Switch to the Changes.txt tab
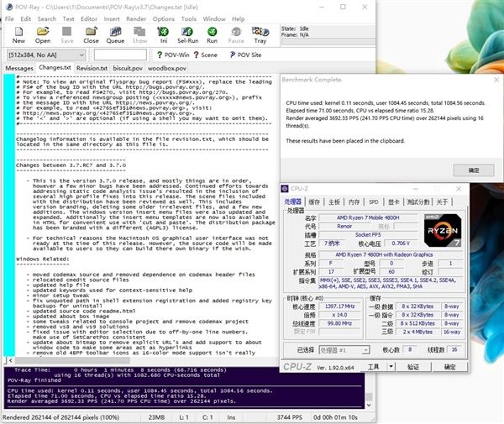Viewport: 504px width, 424px height. coord(55,67)
